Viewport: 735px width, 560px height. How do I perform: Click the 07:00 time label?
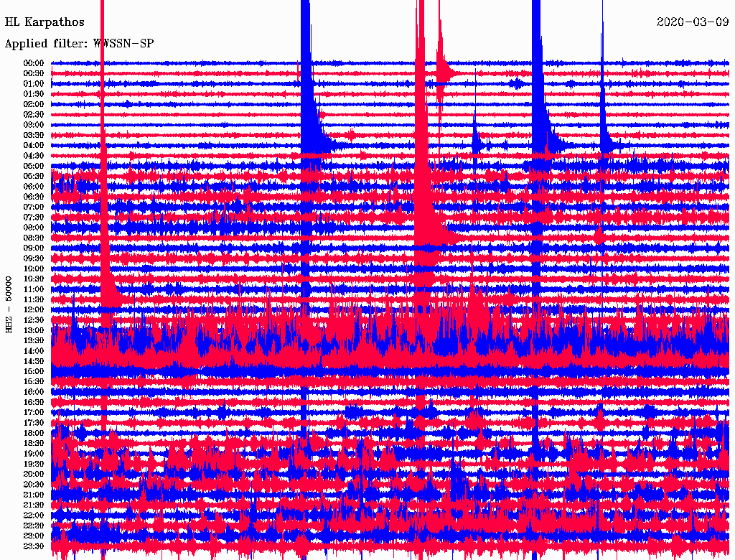click(x=34, y=207)
